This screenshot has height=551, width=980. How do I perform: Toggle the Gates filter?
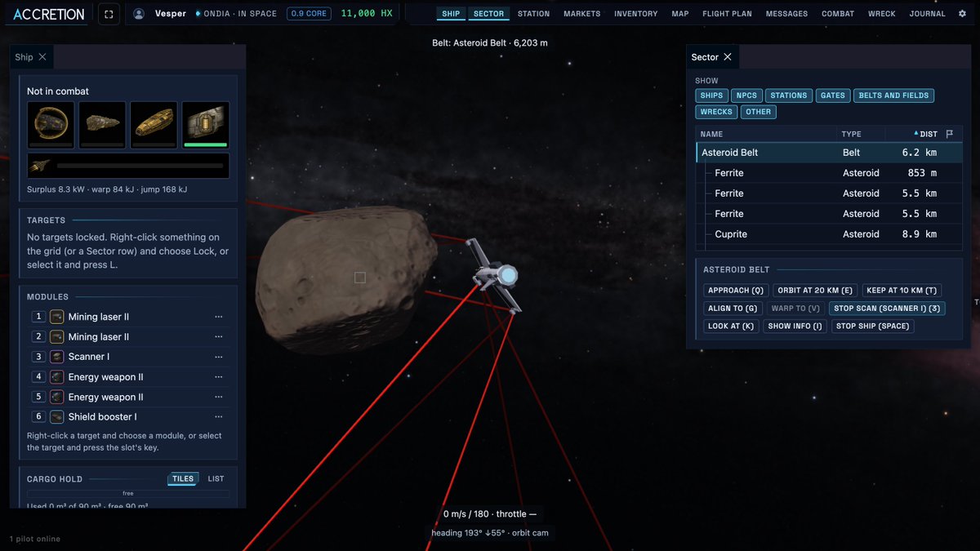[833, 96]
